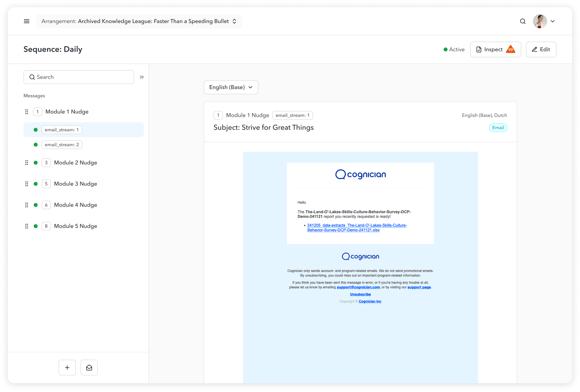This screenshot has width=580, height=392.
Task: Click the search magnifier icon in header
Action: tap(523, 21)
